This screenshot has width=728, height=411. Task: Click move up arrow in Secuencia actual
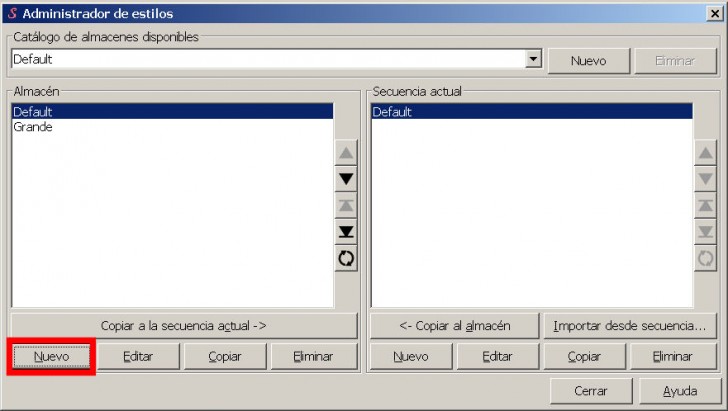click(706, 153)
